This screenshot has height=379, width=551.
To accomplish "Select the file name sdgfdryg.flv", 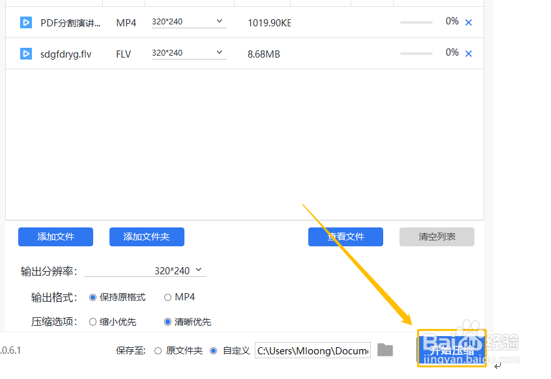I will 66,54.
